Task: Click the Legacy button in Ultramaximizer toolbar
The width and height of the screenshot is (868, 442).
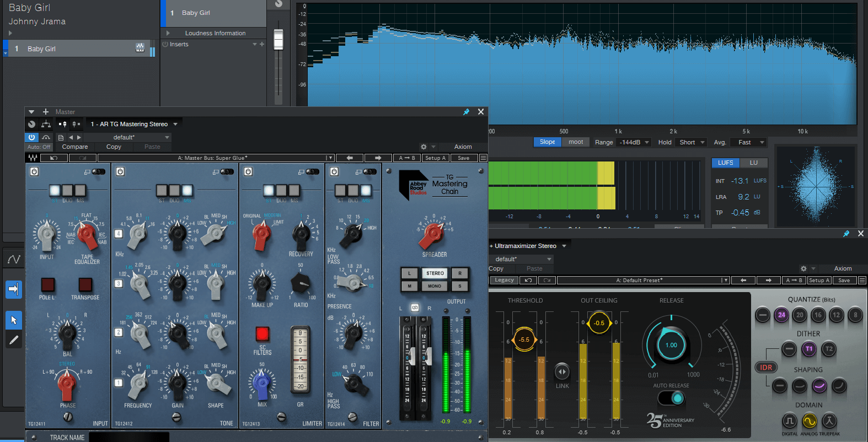Action: 504,280
